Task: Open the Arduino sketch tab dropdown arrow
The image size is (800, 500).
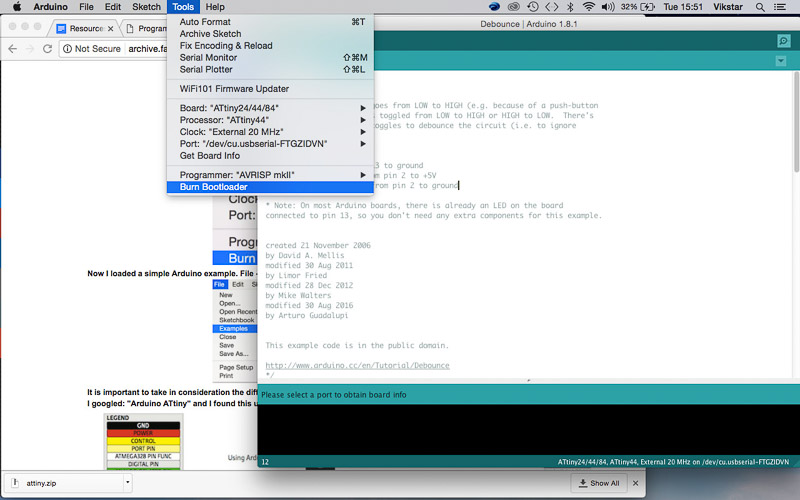Action: tap(781, 61)
